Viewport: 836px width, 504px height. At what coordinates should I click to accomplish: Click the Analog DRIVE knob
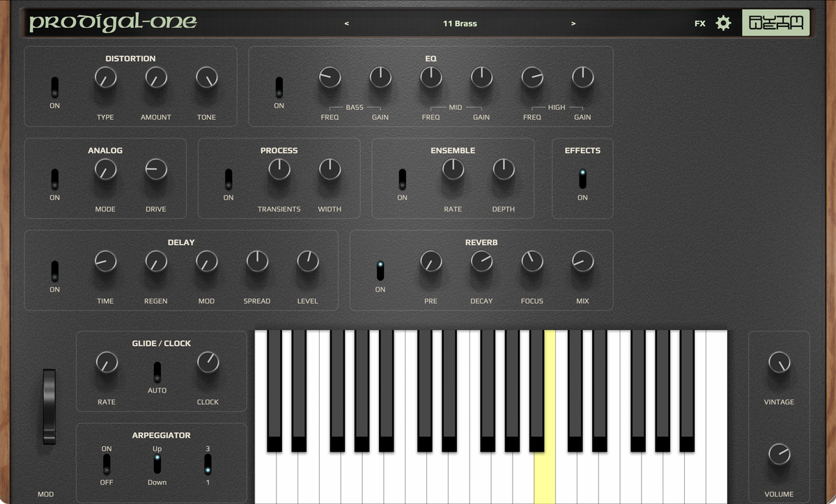pyautogui.click(x=156, y=169)
